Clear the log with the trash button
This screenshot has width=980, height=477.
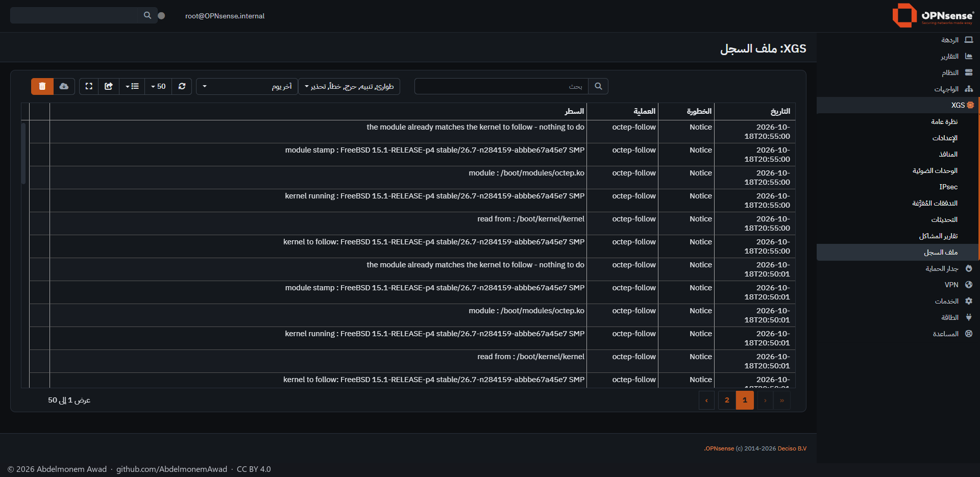tap(42, 86)
